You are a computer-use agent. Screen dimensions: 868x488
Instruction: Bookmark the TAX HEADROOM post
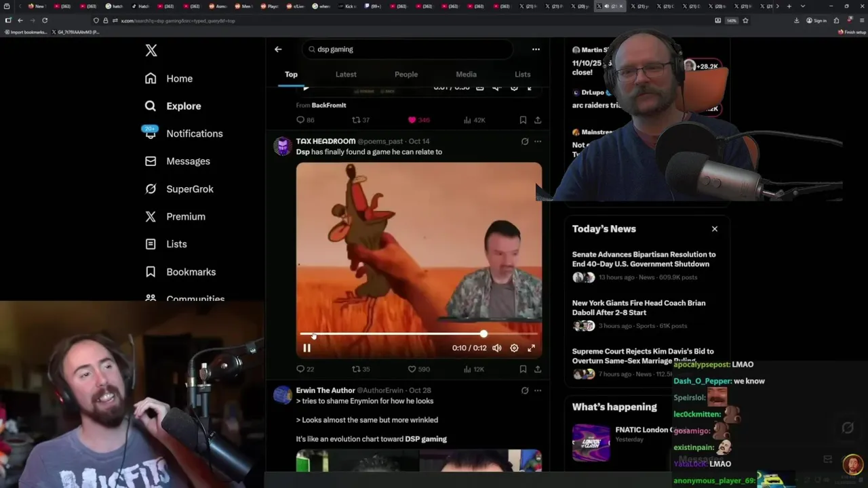(523, 369)
